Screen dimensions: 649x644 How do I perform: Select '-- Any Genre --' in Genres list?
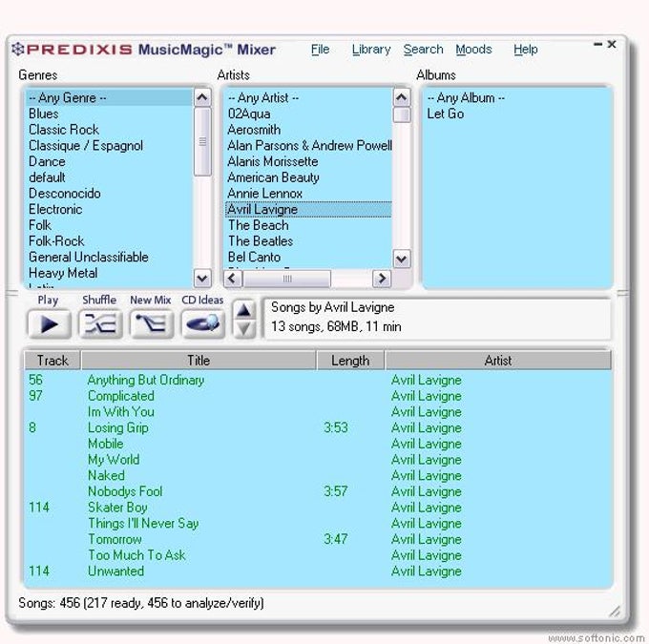tap(109, 97)
